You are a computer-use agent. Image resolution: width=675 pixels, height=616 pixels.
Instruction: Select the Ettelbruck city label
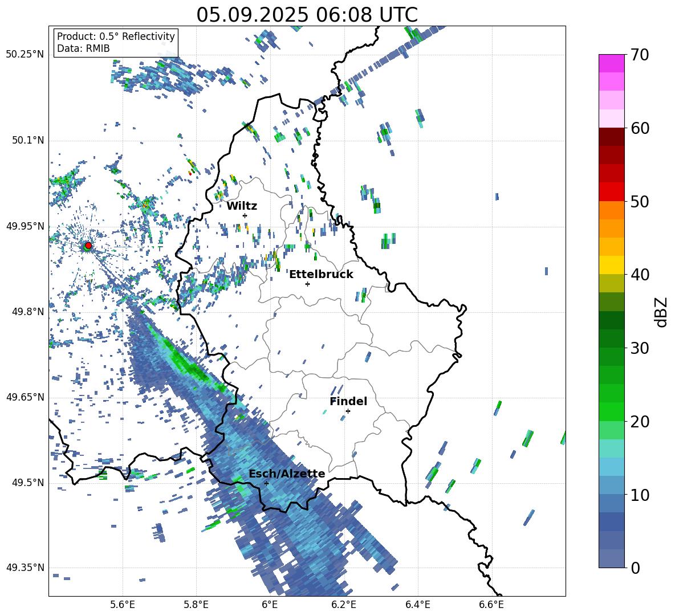321,274
